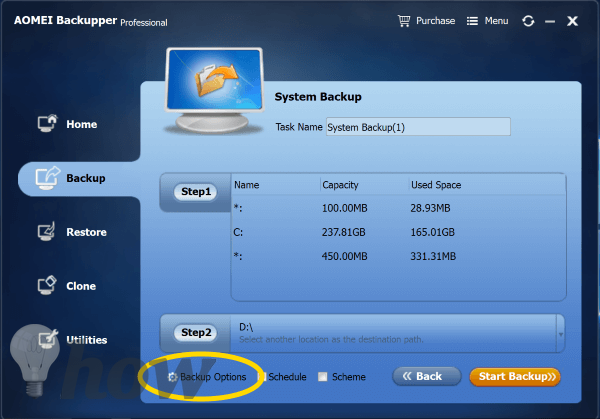Open the Menu list icon
The width and height of the screenshot is (600, 419).
(x=472, y=21)
